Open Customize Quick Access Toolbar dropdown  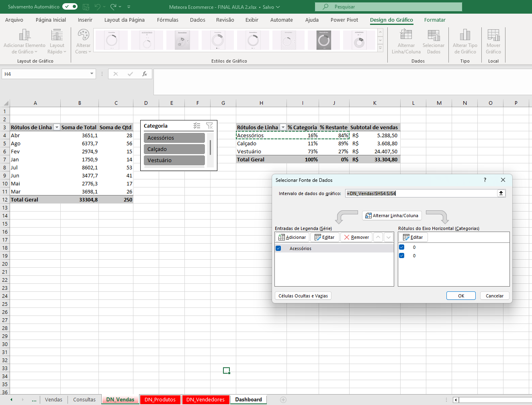tap(129, 7)
